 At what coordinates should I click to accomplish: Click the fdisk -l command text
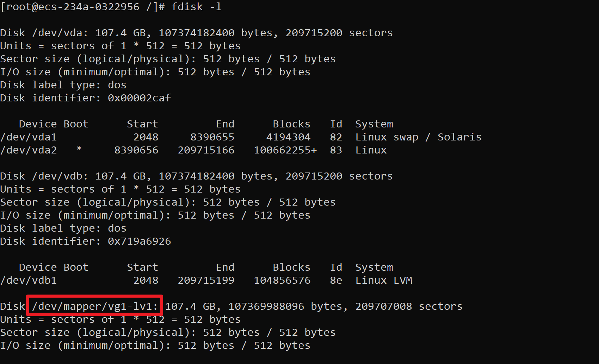196,7
